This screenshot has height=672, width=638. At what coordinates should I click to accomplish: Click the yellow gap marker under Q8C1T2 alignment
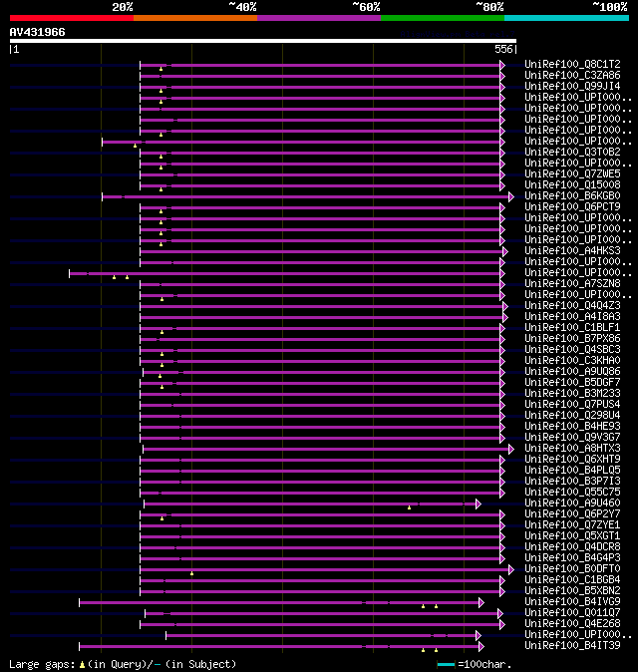(161, 69)
